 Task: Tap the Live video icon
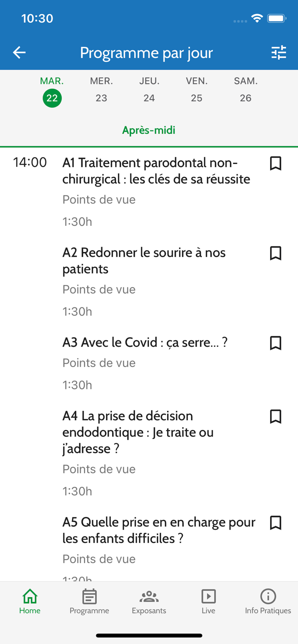[x=208, y=596]
